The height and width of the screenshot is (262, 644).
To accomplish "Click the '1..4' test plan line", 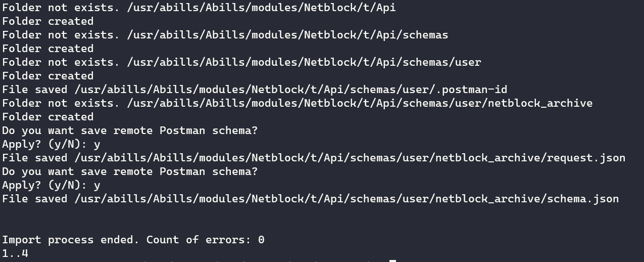I will coord(15,253).
